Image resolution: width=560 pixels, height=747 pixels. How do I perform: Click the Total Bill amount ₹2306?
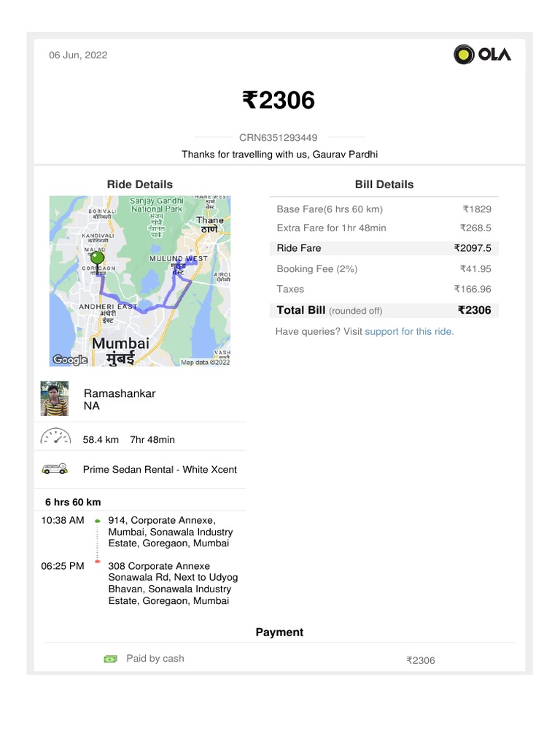coord(475,310)
